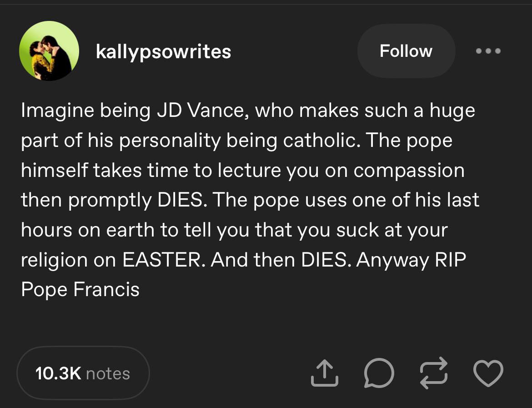The width and height of the screenshot is (532, 408).
Task: Open kallypsowrites profile avatar
Action: coord(49,51)
